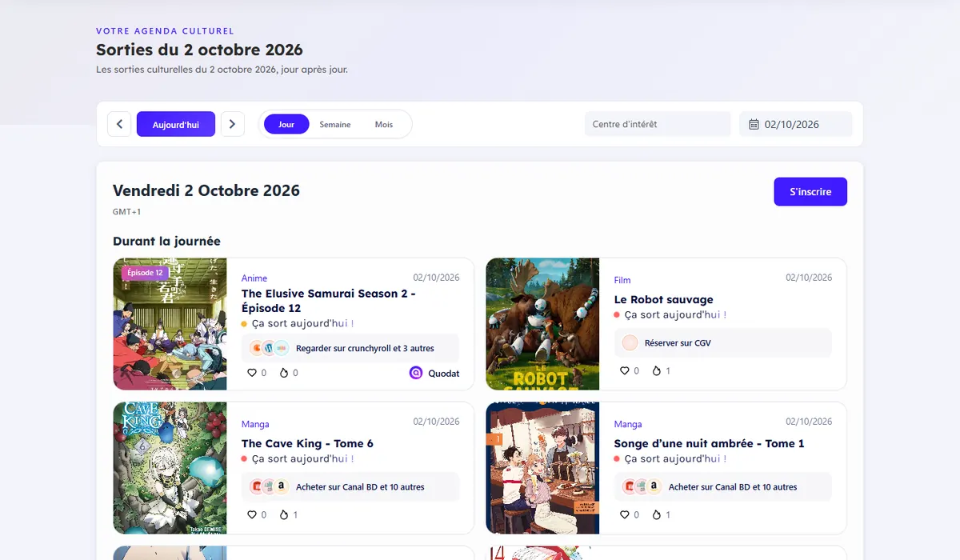960x560 pixels.
Task: Click Manga label on The Cave King card
Action: pos(255,424)
